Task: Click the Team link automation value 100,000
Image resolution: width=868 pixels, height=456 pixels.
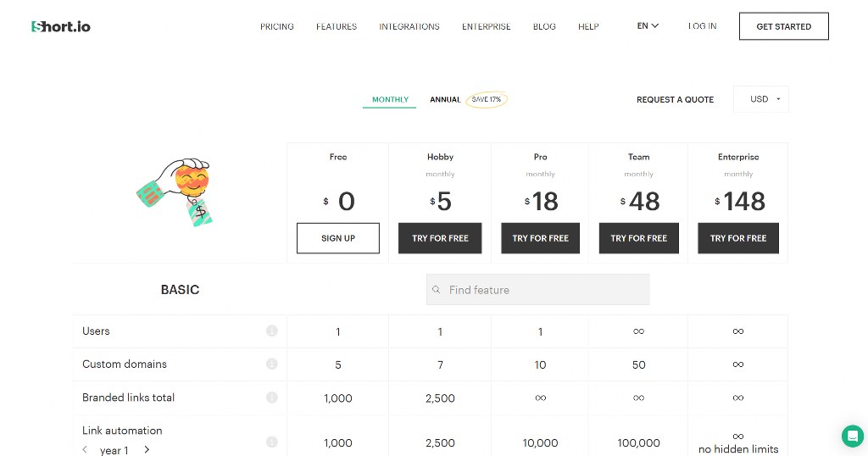Action: 639,442
